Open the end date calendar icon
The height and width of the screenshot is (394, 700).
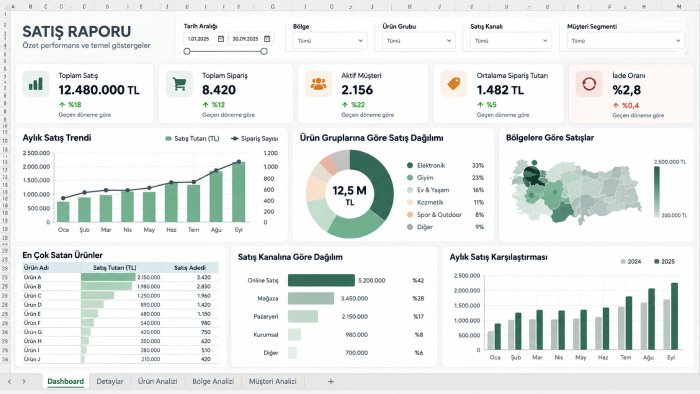(x=267, y=39)
